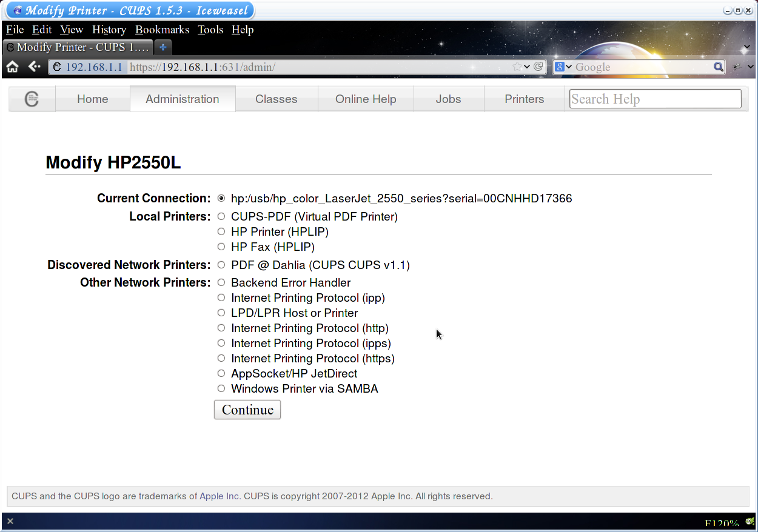This screenshot has width=758, height=532.
Task: Click the Iceweasel icon in the title bar
Action: coord(18,10)
